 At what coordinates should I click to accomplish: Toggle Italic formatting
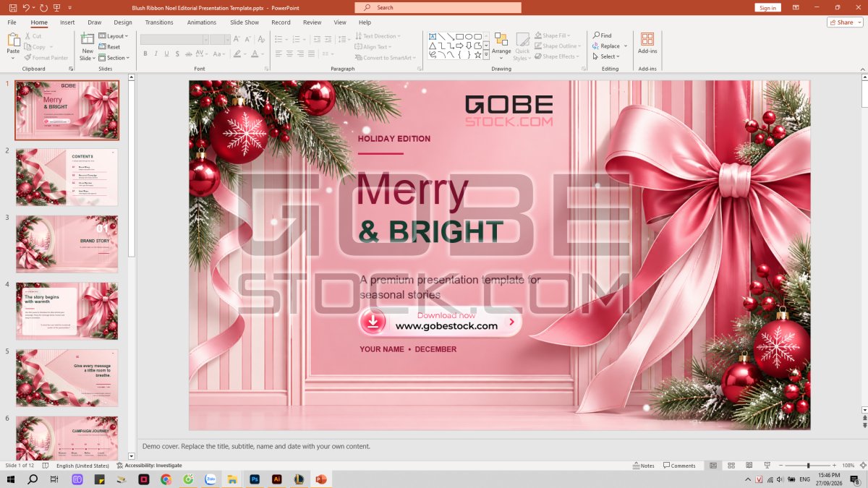[156, 53]
